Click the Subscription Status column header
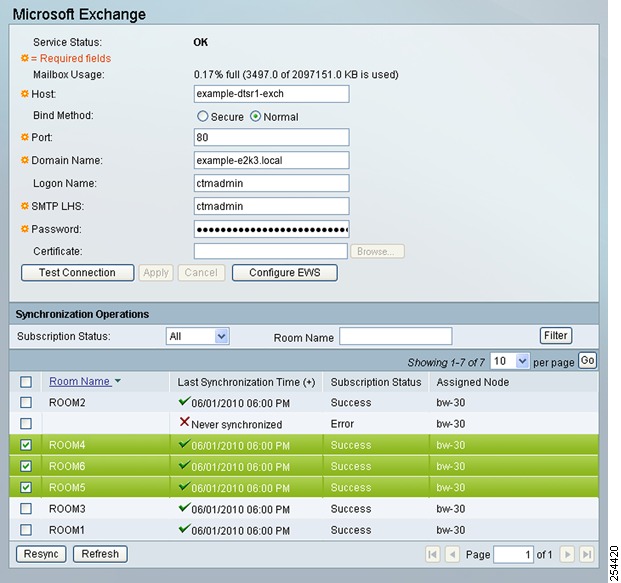 click(x=376, y=382)
